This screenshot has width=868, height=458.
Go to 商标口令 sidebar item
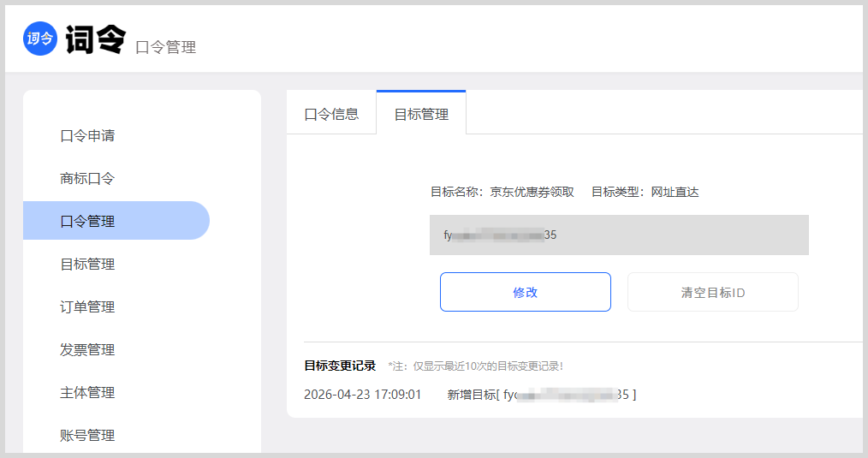pos(87,178)
